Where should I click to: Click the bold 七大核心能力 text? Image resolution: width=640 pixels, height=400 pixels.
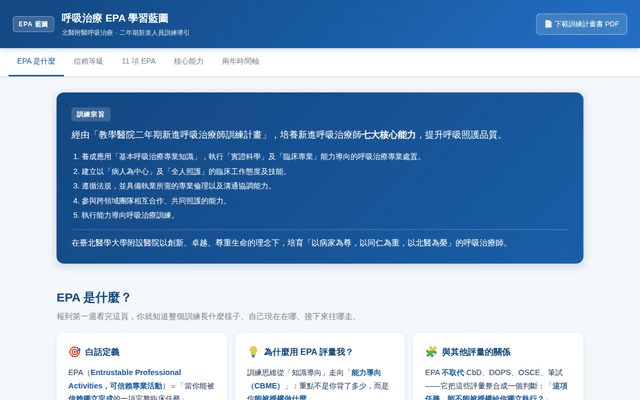tap(389, 135)
